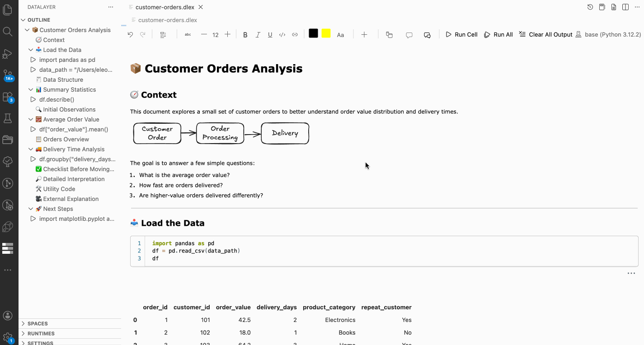The width and height of the screenshot is (644, 345).
Task: Open the Extensions view with 3 badge
Action: pos(8,97)
